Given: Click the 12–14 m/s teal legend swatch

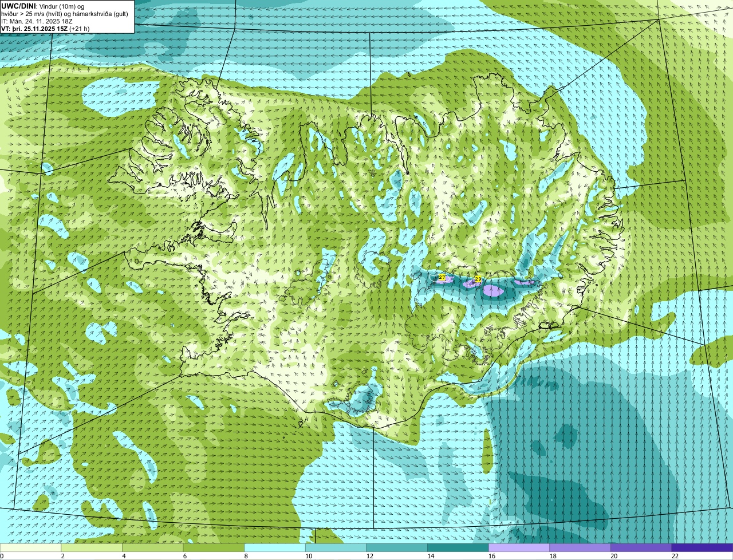Looking at the screenshot, I should pyautogui.click(x=397, y=548).
